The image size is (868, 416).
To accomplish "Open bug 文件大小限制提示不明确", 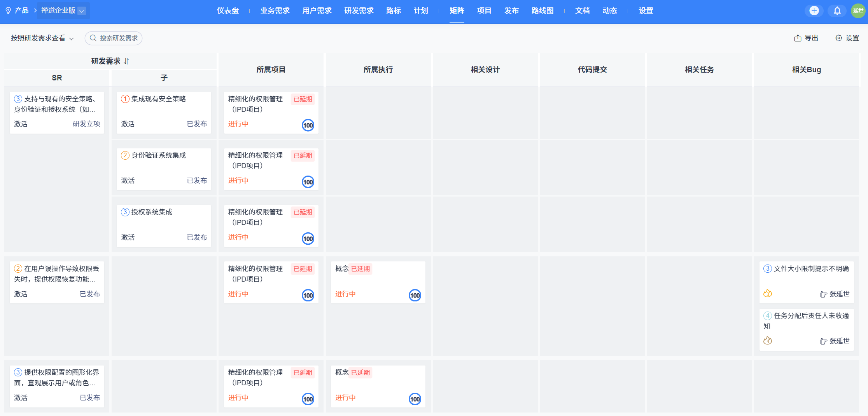I will 811,269.
